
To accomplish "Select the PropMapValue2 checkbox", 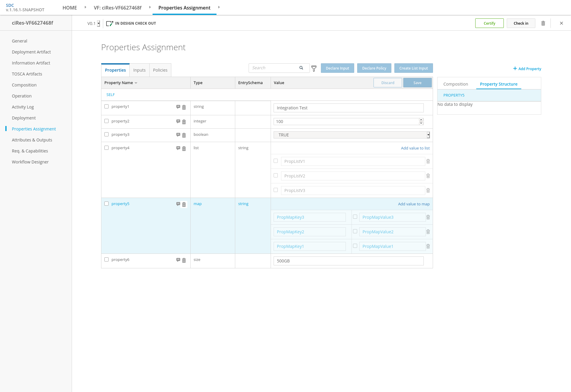I will click(355, 231).
